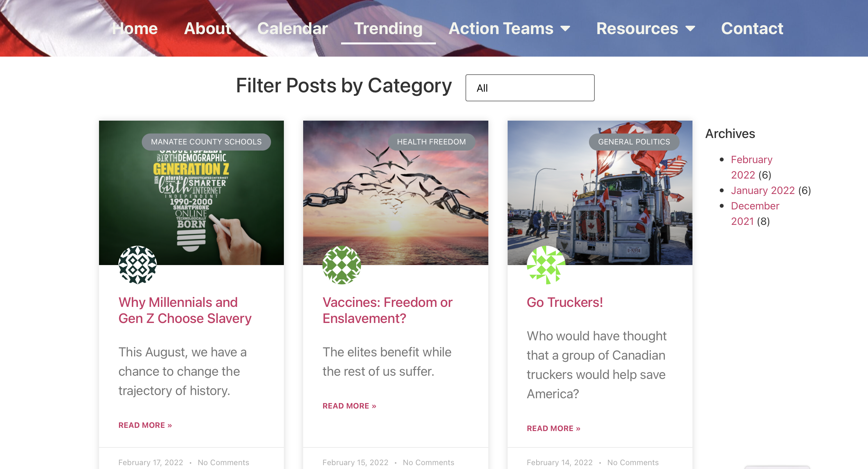The image size is (868, 469).
Task: Open the Generation Z chalkboard thumbnail
Action: (x=191, y=193)
